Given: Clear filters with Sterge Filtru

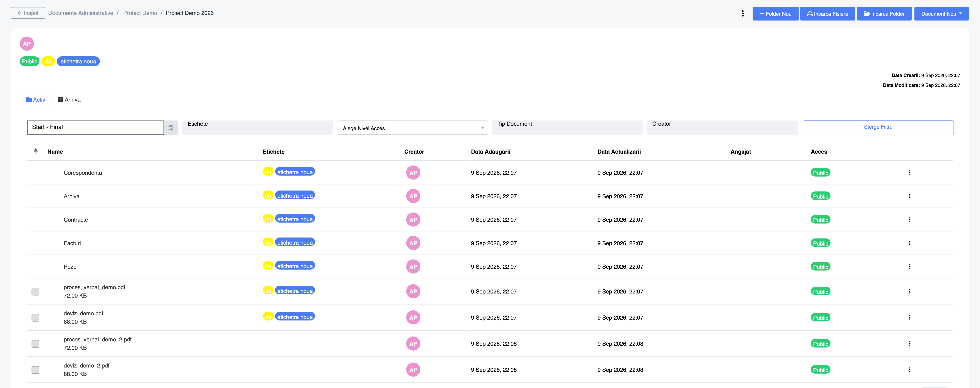Looking at the screenshot, I should pyautogui.click(x=878, y=127).
